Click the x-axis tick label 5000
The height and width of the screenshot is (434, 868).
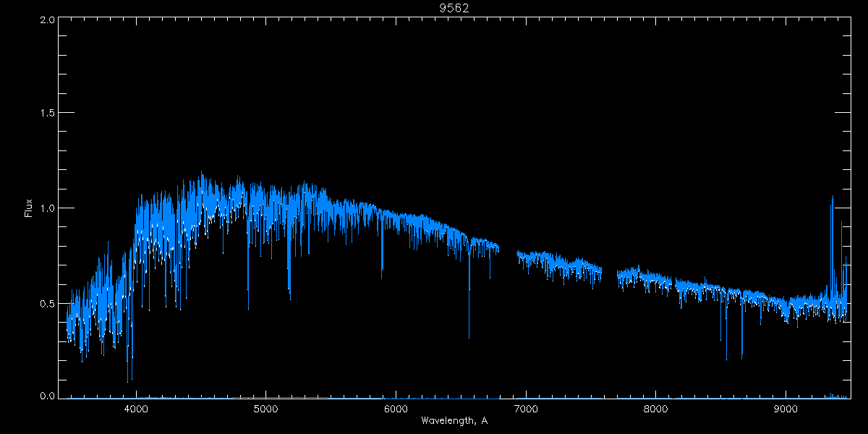pos(265,409)
